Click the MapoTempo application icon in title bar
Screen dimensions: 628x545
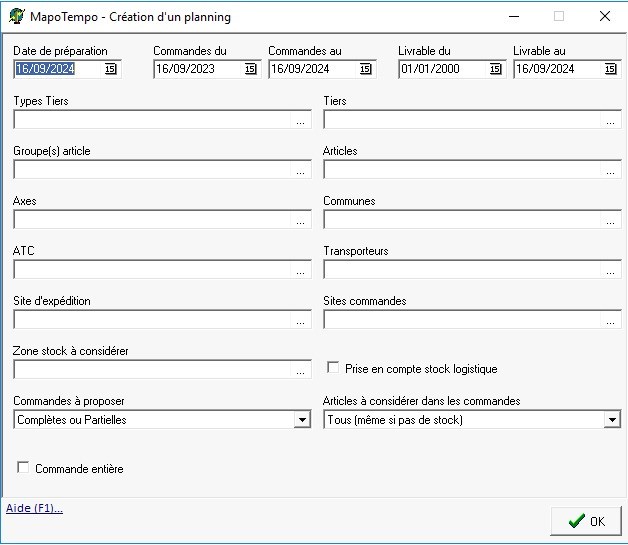(x=17, y=16)
